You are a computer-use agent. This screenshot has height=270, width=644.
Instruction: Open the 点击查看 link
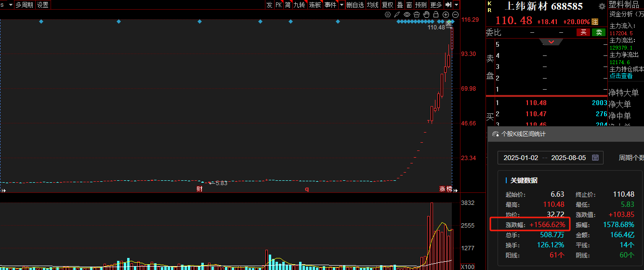pos(621,76)
